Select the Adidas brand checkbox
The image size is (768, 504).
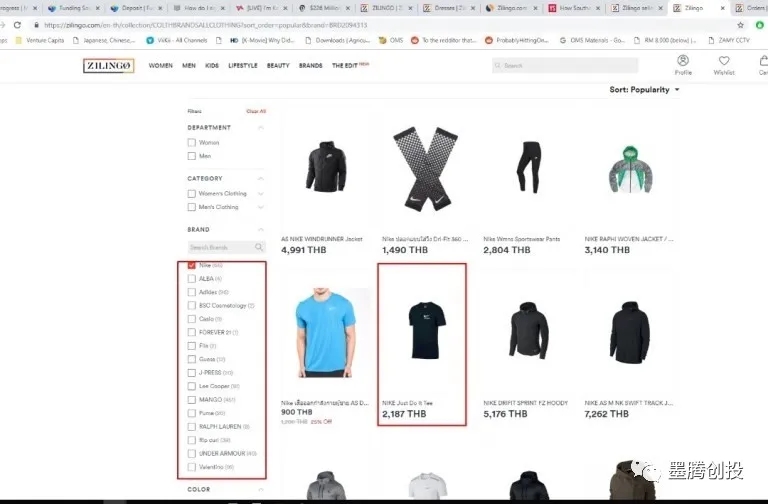click(x=192, y=292)
